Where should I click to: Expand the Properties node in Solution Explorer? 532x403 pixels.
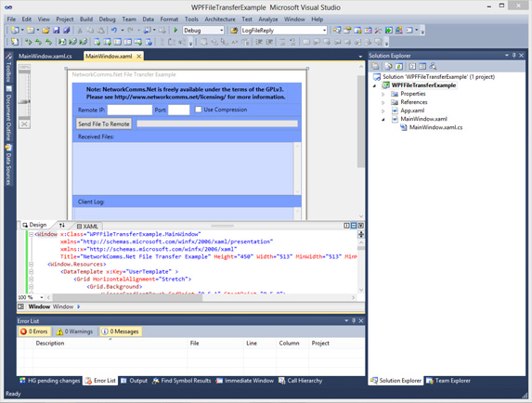coord(383,94)
